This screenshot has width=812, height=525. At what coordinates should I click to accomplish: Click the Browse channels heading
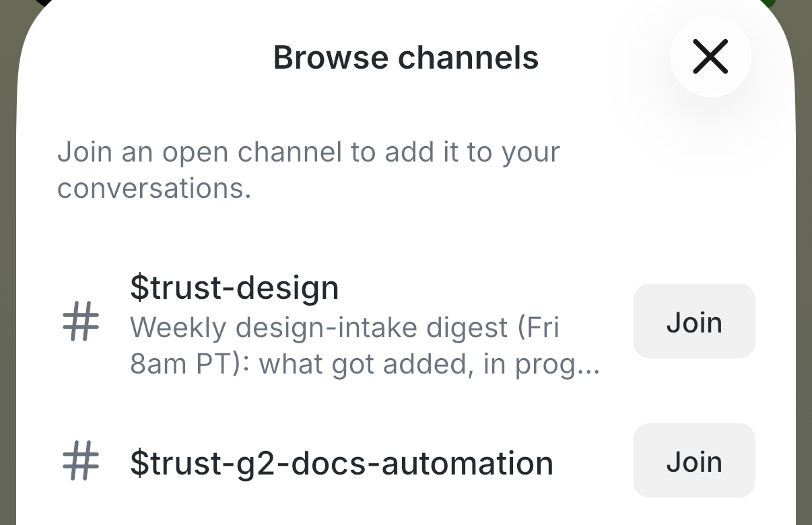click(406, 57)
